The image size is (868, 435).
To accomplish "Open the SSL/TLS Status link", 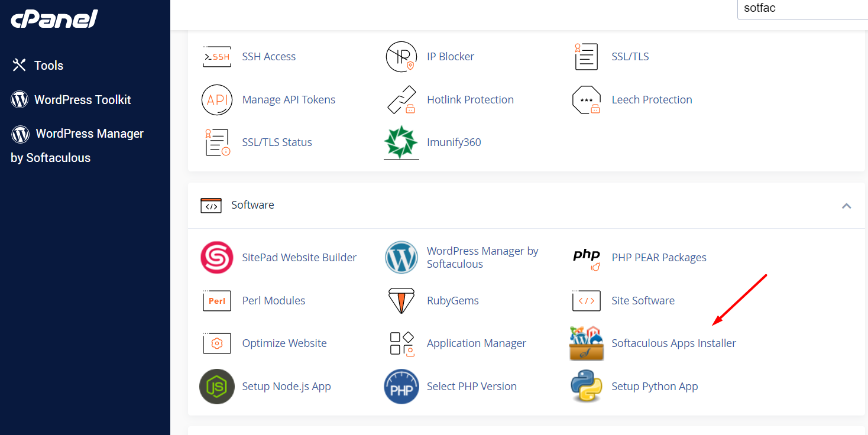I will click(x=277, y=142).
